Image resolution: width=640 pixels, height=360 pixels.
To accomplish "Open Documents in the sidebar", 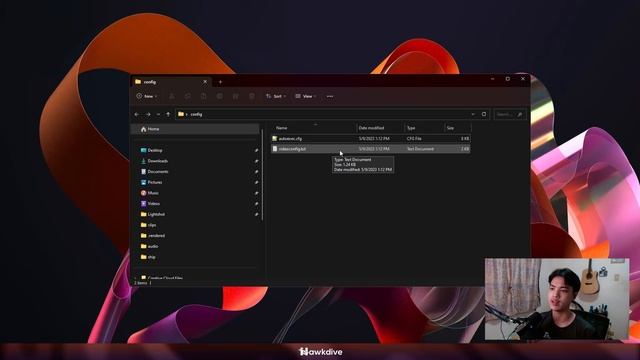I will [154, 171].
